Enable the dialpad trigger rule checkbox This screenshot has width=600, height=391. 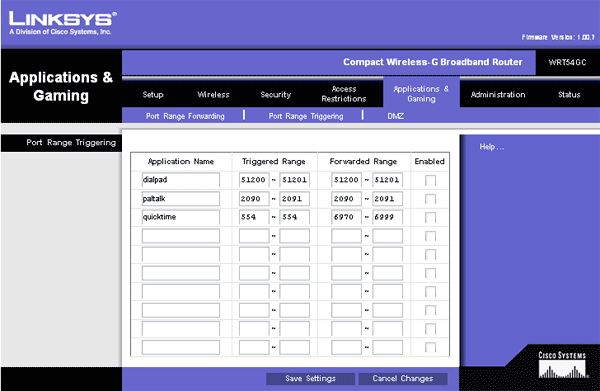click(x=430, y=180)
